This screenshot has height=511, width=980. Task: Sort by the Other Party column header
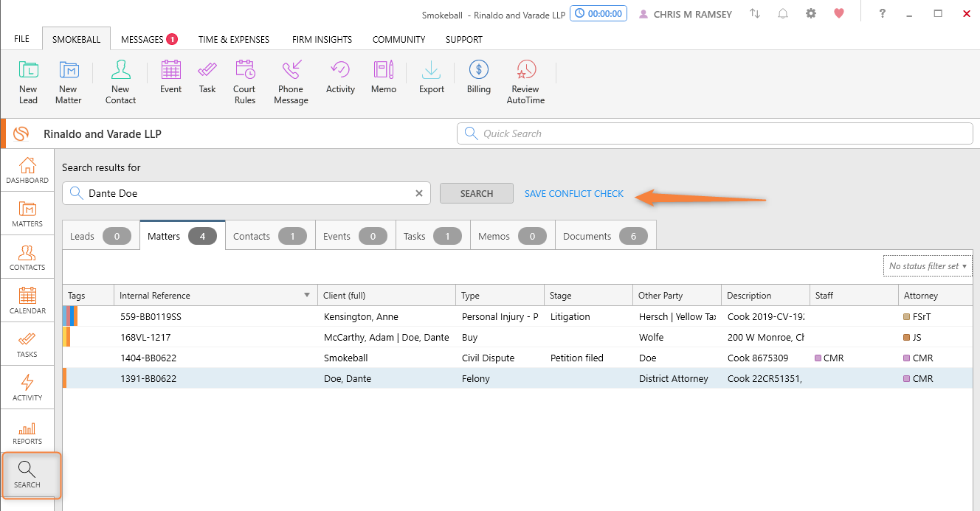pyautogui.click(x=677, y=295)
